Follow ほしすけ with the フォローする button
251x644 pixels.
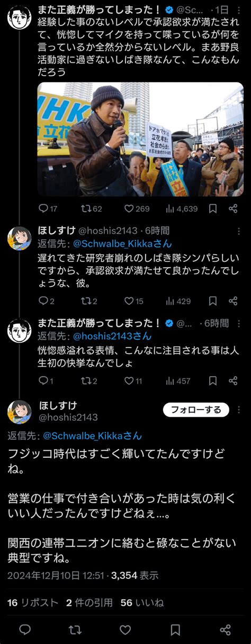tap(196, 410)
